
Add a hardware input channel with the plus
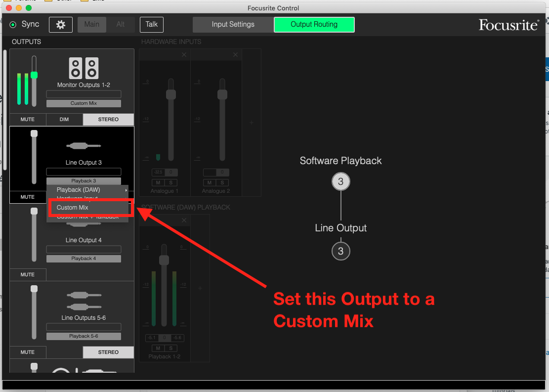click(x=252, y=123)
